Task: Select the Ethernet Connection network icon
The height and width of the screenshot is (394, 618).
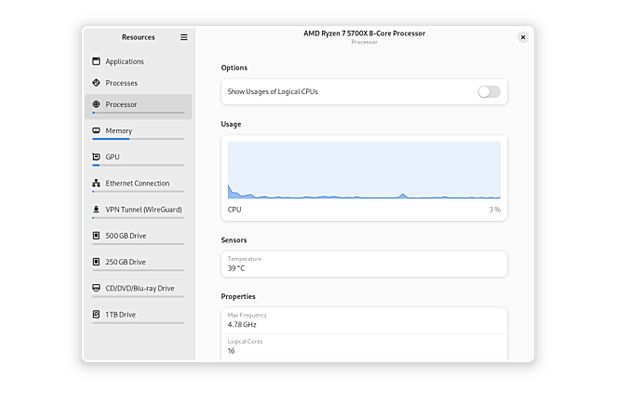Action: [x=96, y=183]
